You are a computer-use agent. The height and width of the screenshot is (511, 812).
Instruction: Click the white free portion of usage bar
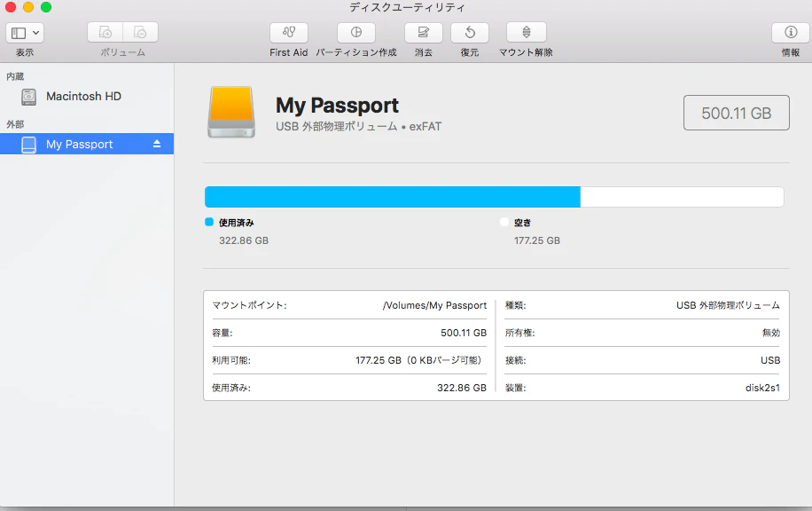(682, 197)
